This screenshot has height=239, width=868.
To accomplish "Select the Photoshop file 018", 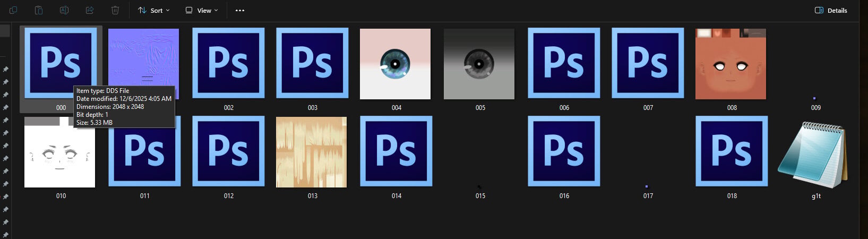I will [732, 152].
